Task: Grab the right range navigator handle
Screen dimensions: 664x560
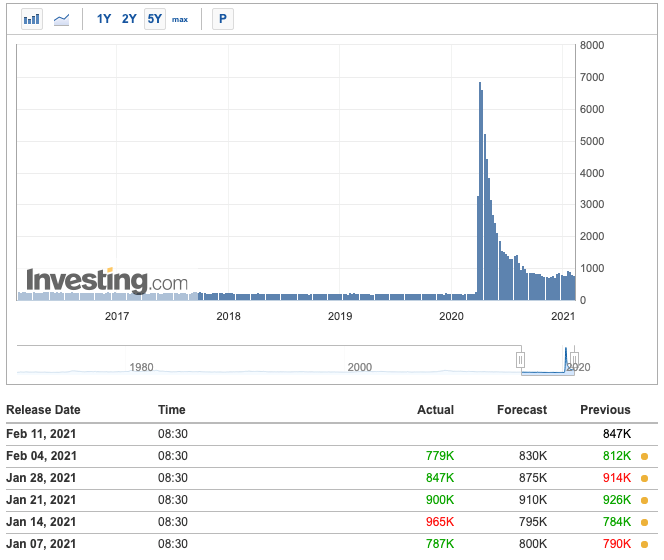Action: coord(574,360)
